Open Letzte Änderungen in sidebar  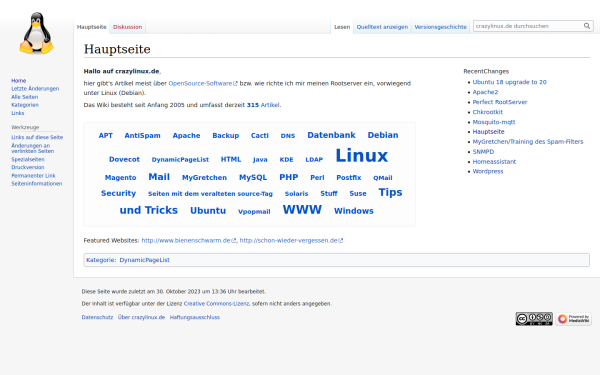(x=35, y=89)
